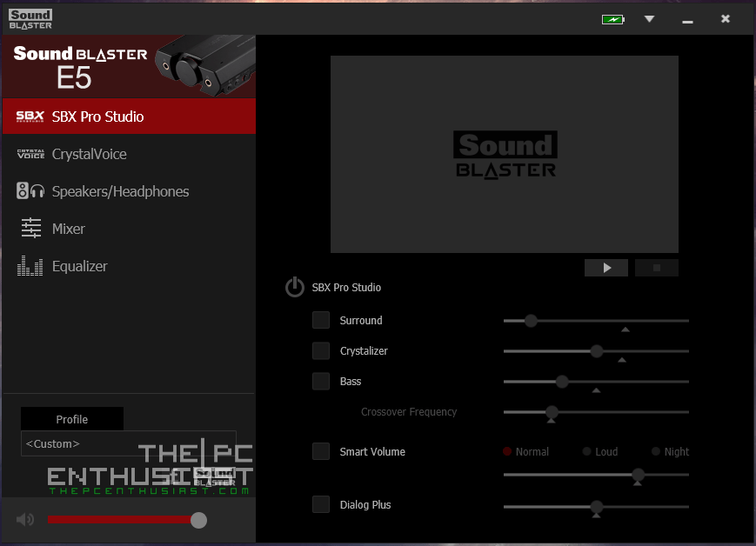Viewport: 756px width, 546px height.
Task: Enable the Dialog Plus checkbox
Action: [x=321, y=504]
